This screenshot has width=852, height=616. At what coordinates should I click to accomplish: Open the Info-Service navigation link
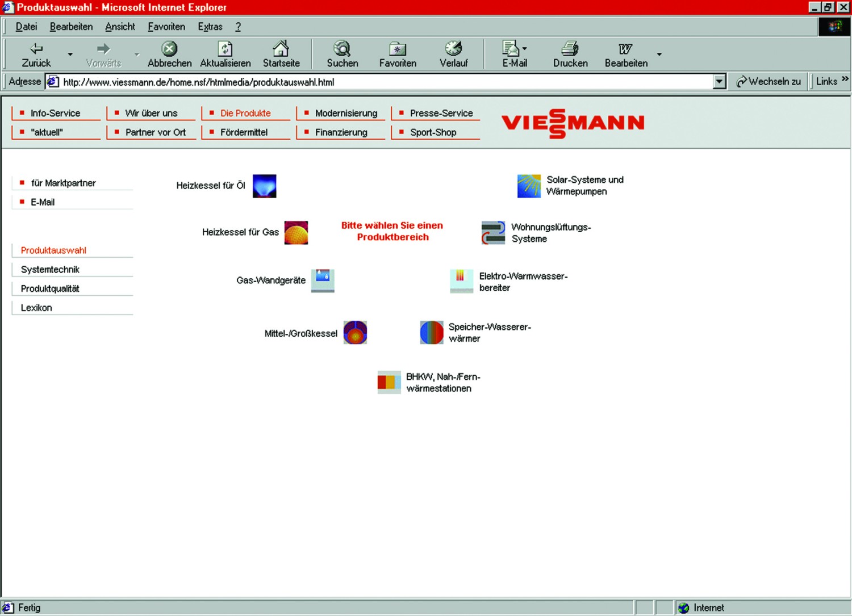(56, 113)
